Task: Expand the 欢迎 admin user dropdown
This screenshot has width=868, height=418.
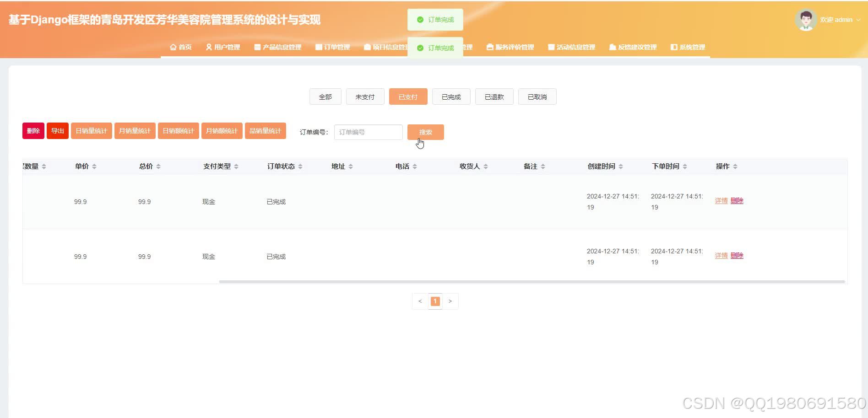Action: 841,20
